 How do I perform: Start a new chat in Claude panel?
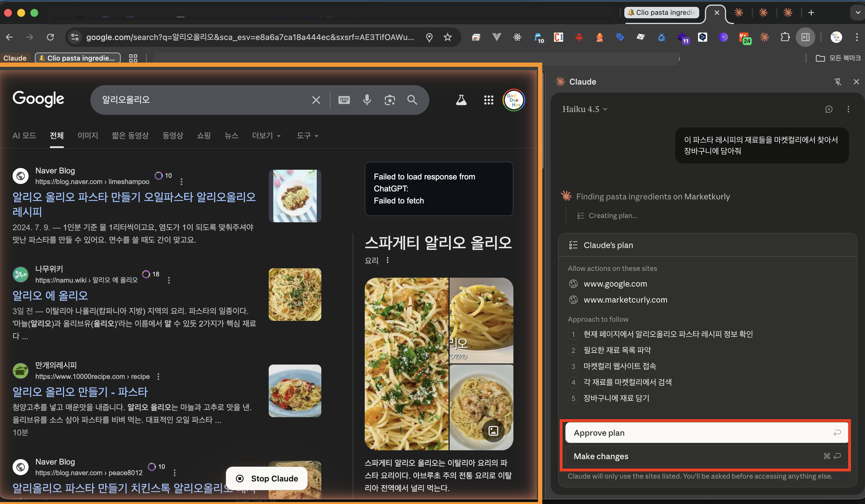(x=829, y=109)
